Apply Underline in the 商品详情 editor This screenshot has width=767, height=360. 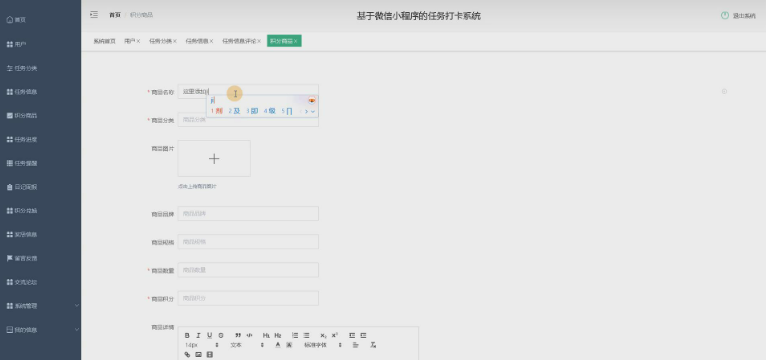(x=209, y=336)
